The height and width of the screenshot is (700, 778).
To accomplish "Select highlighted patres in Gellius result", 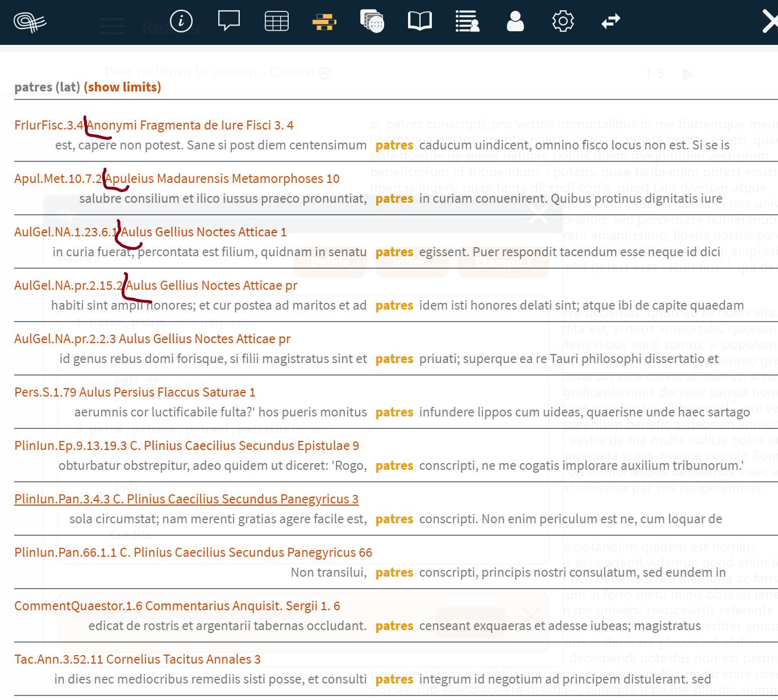I will (x=394, y=252).
